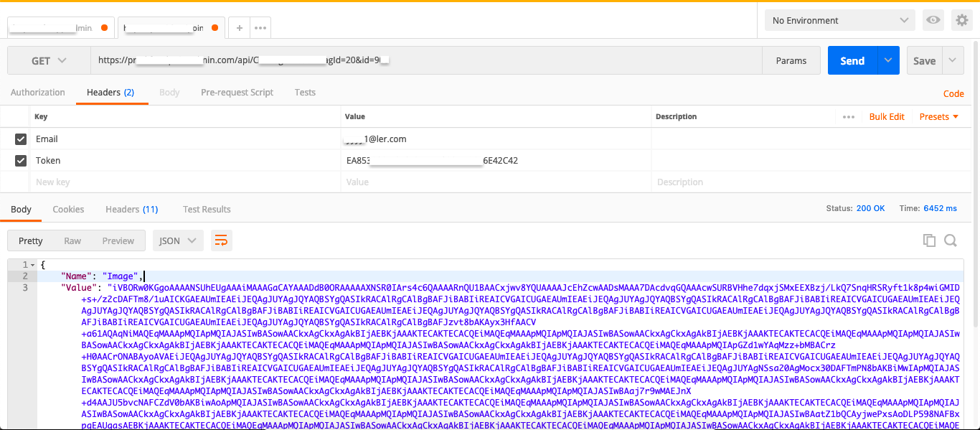Screen dimensions: 980x430
Task: Open the environment quick look eye icon
Action: tap(933, 20)
